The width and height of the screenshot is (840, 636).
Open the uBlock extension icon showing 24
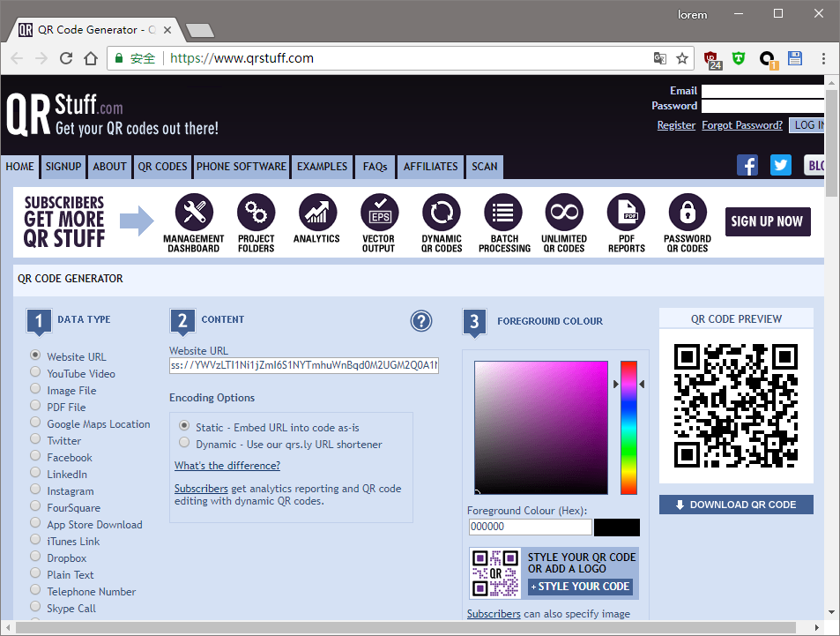(712, 59)
